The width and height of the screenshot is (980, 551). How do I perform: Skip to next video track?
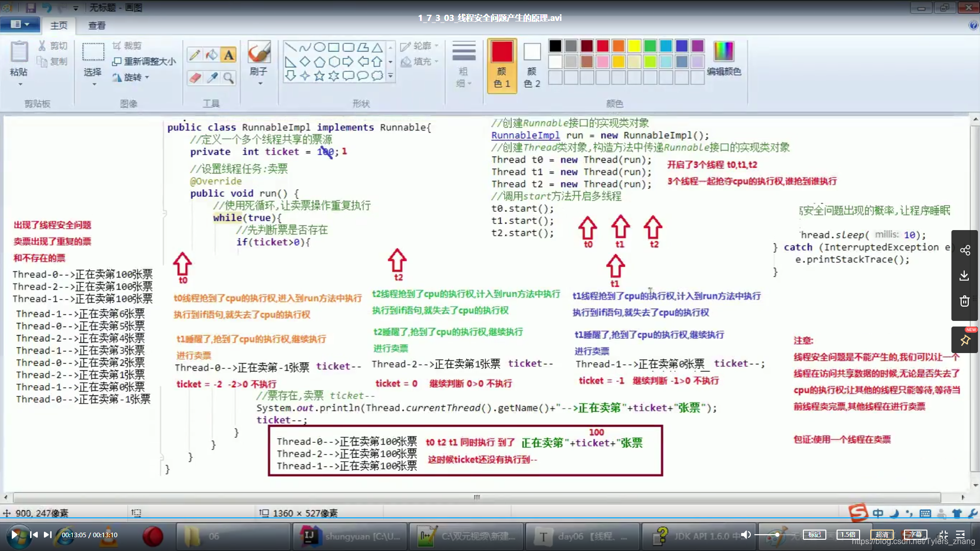[x=47, y=535]
